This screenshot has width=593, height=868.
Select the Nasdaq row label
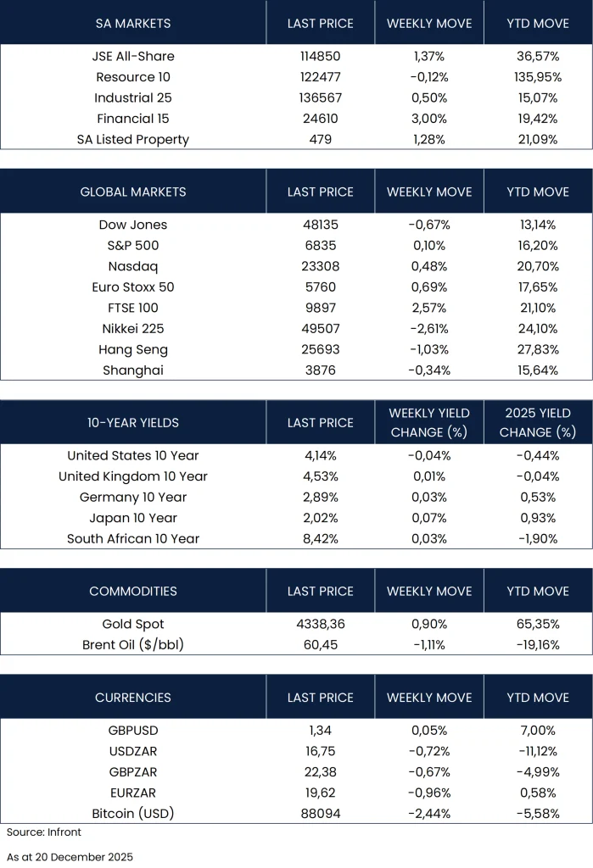[132, 266]
